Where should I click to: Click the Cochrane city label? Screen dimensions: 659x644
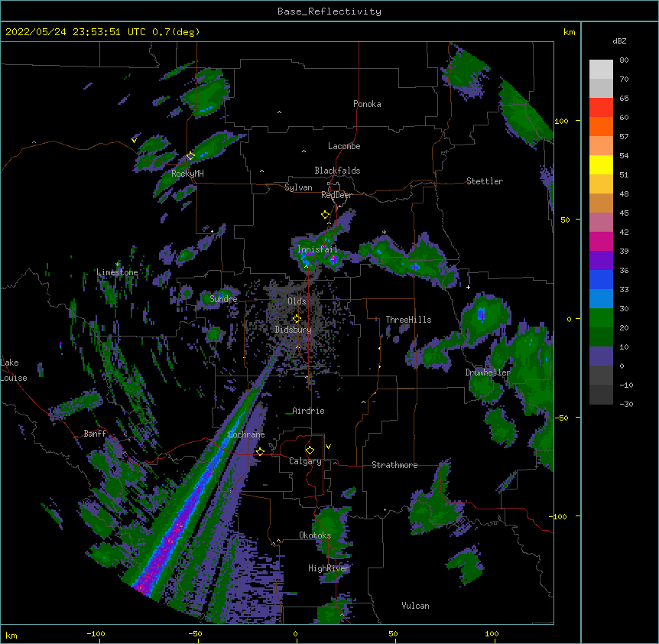(x=246, y=434)
